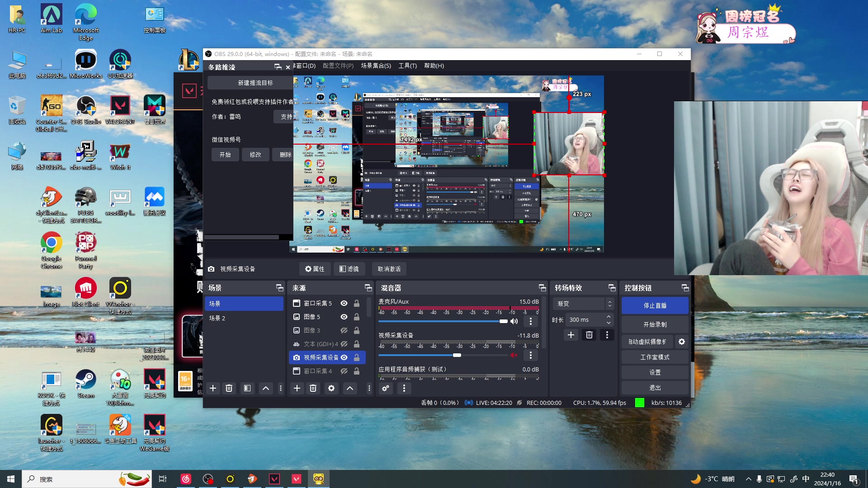Launch Aim Lab desktop icon
Image resolution: width=868 pixels, height=488 pixels.
point(51,19)
